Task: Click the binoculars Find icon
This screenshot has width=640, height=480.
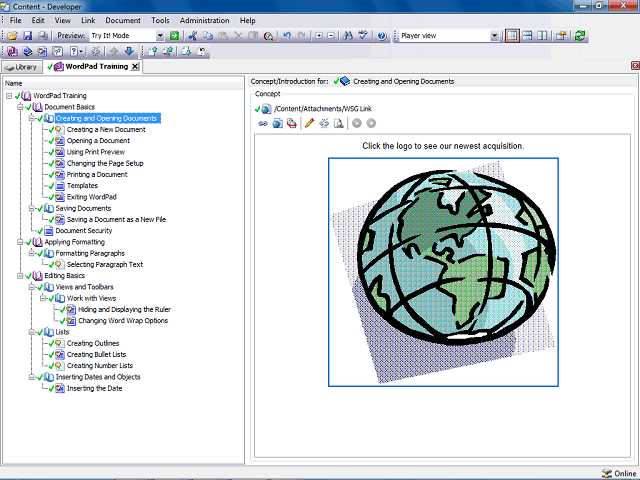Action: (x=348, y=36)
